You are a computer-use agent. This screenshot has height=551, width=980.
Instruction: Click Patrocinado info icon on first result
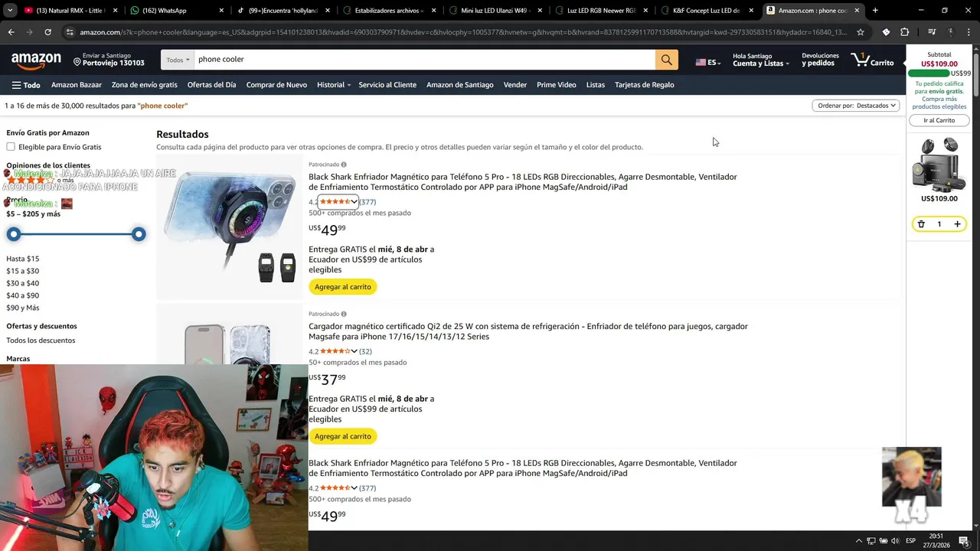pyautogui.click(x=343, y=165)
